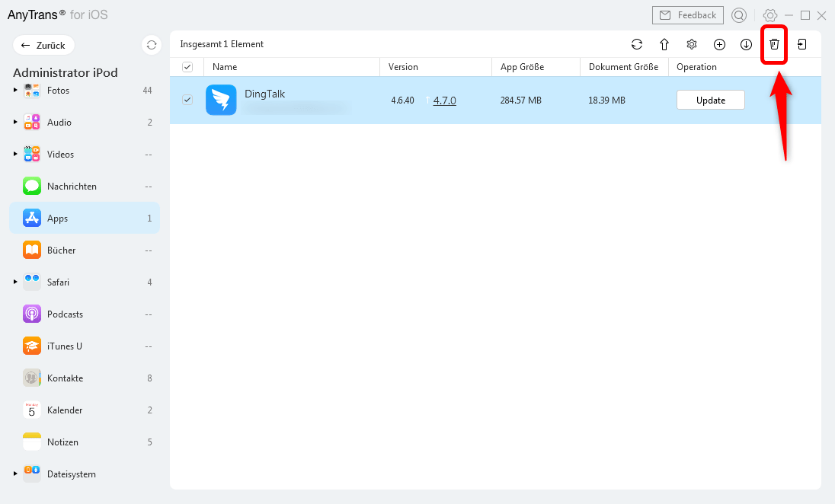
Task: Open Kontakte category
Action: [85, 378]
